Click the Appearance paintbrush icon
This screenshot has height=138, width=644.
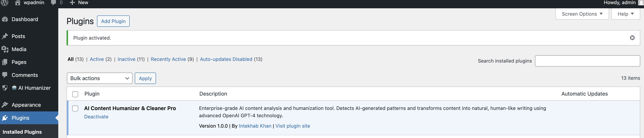[5, 105]
